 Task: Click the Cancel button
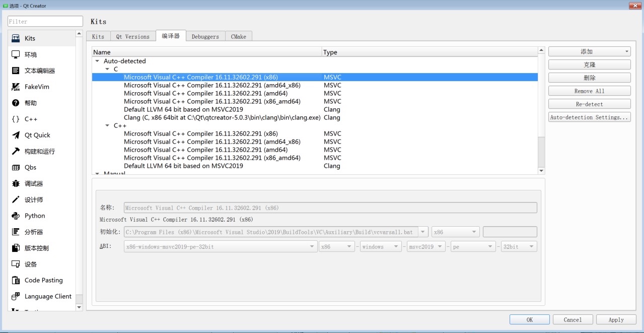[573, 319]
